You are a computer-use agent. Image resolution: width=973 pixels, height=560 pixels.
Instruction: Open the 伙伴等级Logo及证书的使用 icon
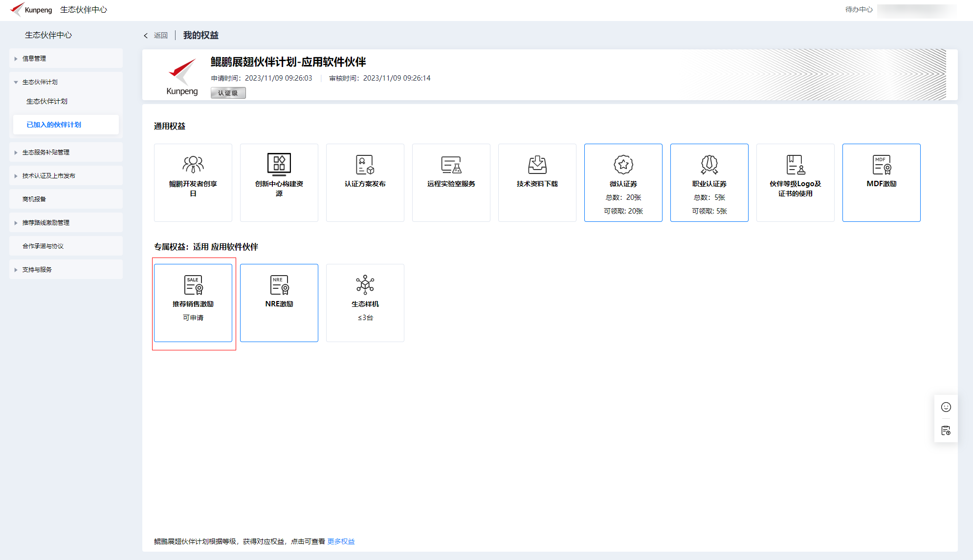(x=796, y=165)
